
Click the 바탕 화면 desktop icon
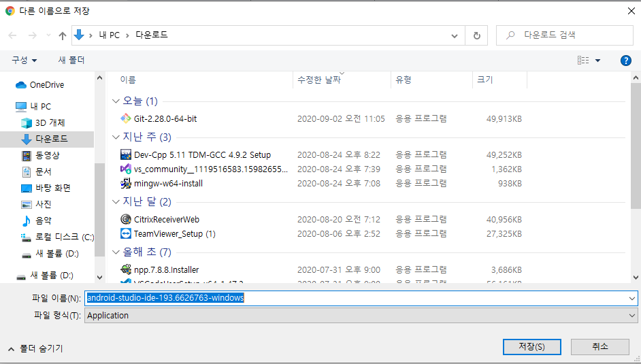pos(27,188)
